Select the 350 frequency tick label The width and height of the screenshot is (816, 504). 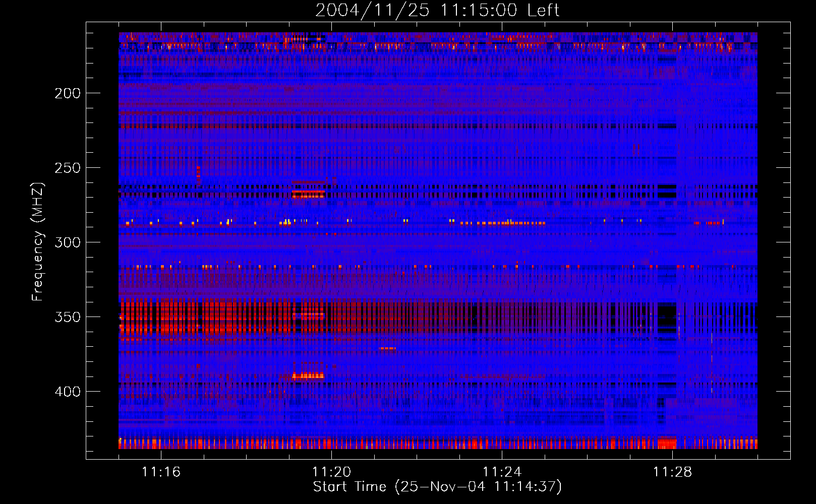tap(68, 317)
